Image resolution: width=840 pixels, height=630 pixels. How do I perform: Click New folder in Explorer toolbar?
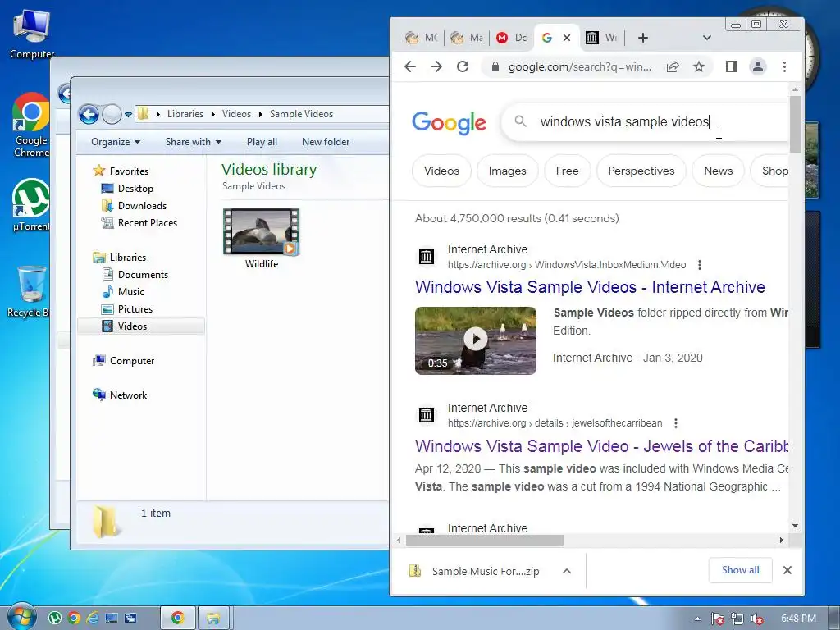point(326,142)
